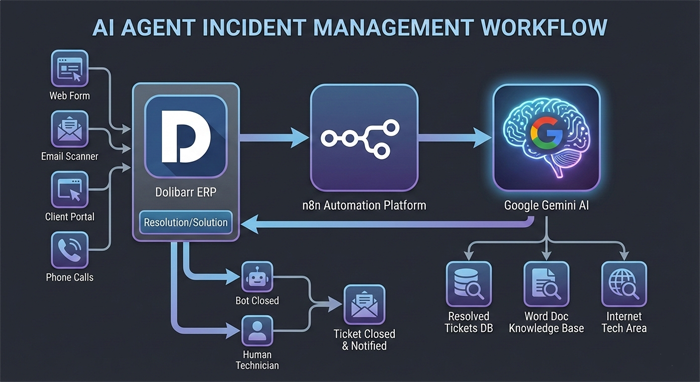Viewport: 700px width, 382px height.
Task: Select the Google Gemini brain icon
Action: pyautogui.click(x=546, y=138)
